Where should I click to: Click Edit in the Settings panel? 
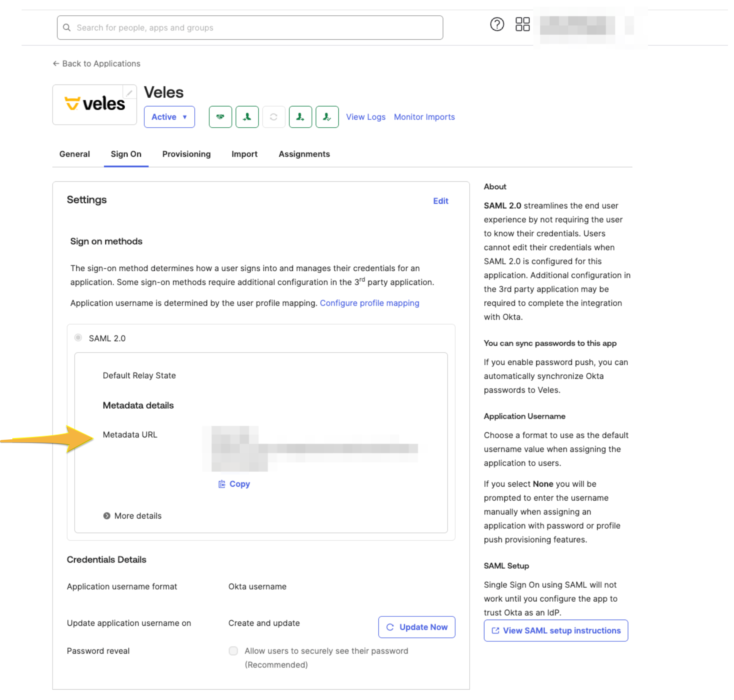(441, 201)
